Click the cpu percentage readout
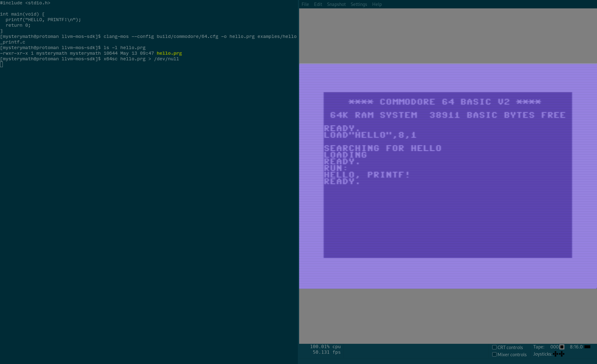Screen dimensions: 597x364 (325, 347)
